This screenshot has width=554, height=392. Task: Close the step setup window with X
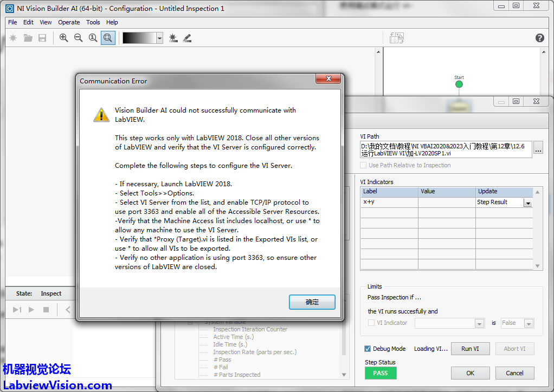(536, 101)
